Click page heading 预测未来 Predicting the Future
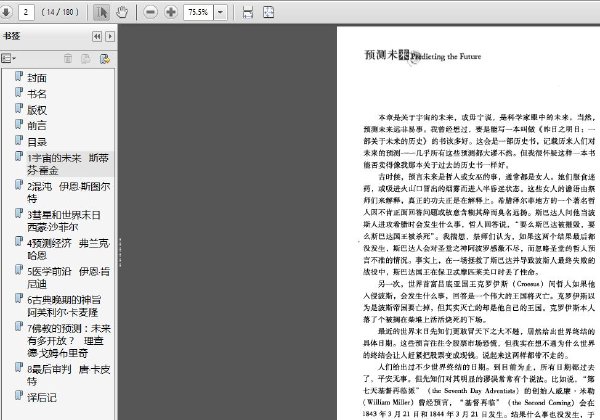600x420 pixels. [422, 56]
